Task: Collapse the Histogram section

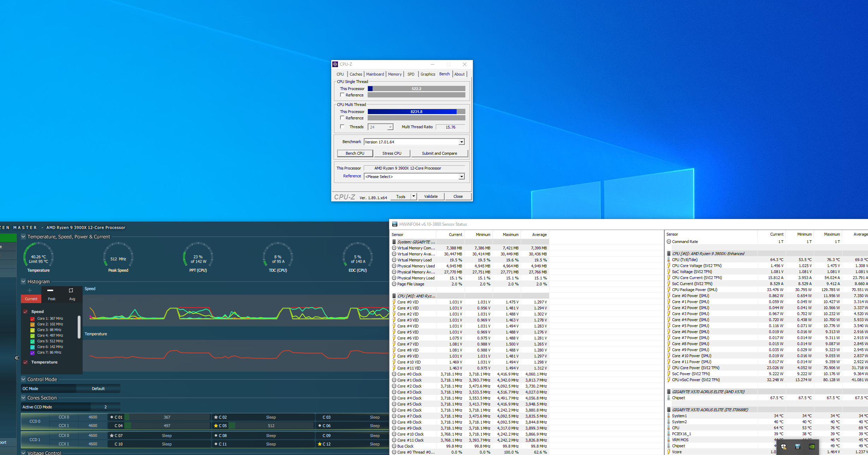Action: coord(24,282)
